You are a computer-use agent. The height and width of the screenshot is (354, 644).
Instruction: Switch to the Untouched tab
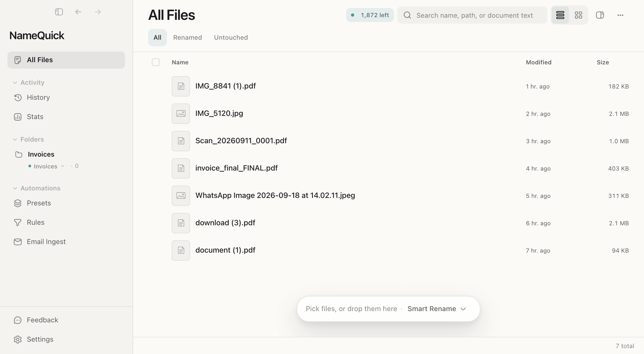coord(231,38)
